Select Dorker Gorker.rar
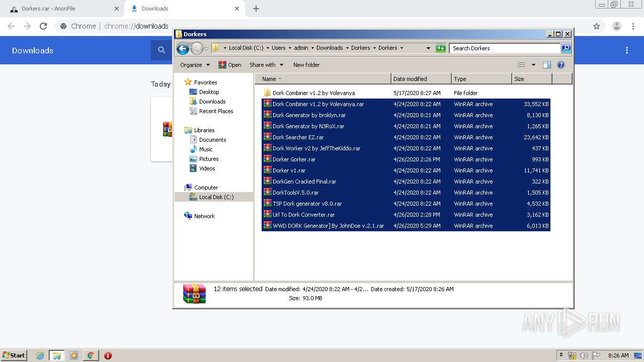The image size is (644, 362). [406, 159]
